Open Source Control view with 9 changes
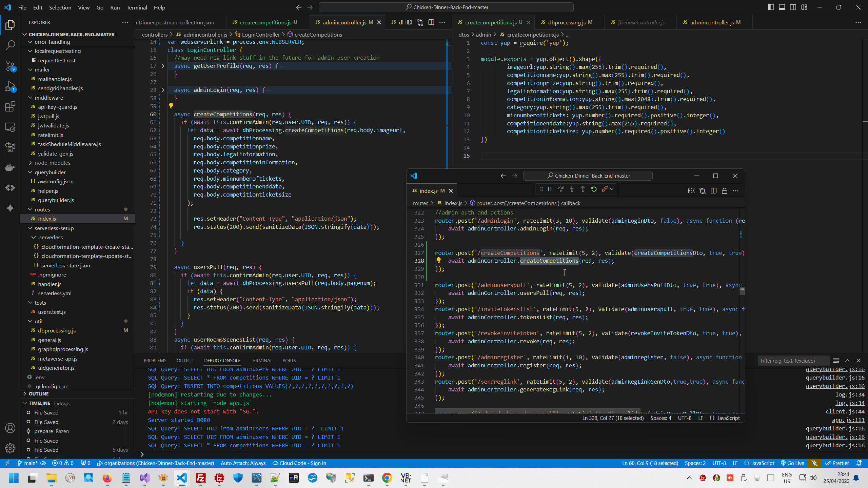The width and height of the screenshot is (868, 488). [x=10, y=66]
